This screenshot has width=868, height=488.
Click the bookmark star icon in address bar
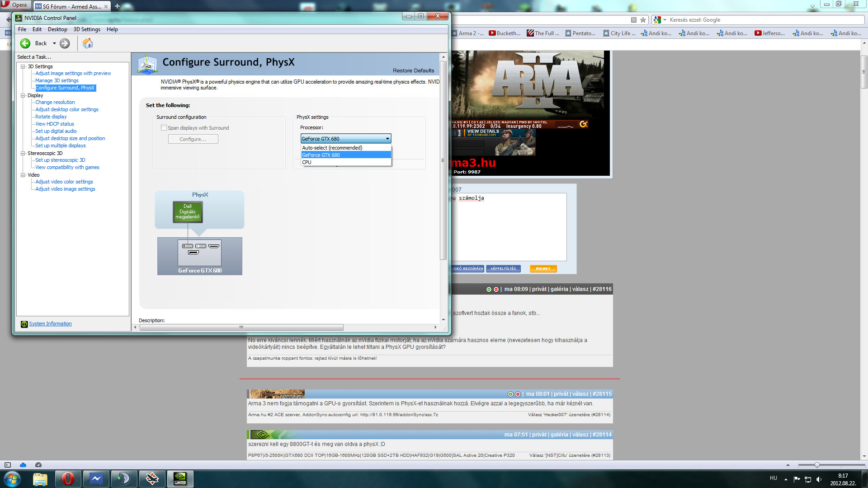pyautogui.click(x=643, y=20)
